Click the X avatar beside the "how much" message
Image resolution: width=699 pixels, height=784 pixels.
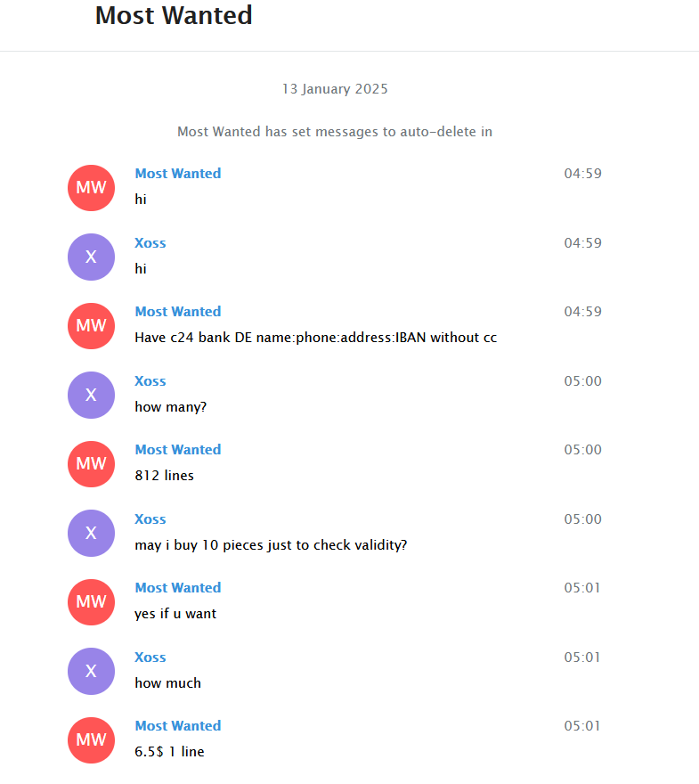91,671
